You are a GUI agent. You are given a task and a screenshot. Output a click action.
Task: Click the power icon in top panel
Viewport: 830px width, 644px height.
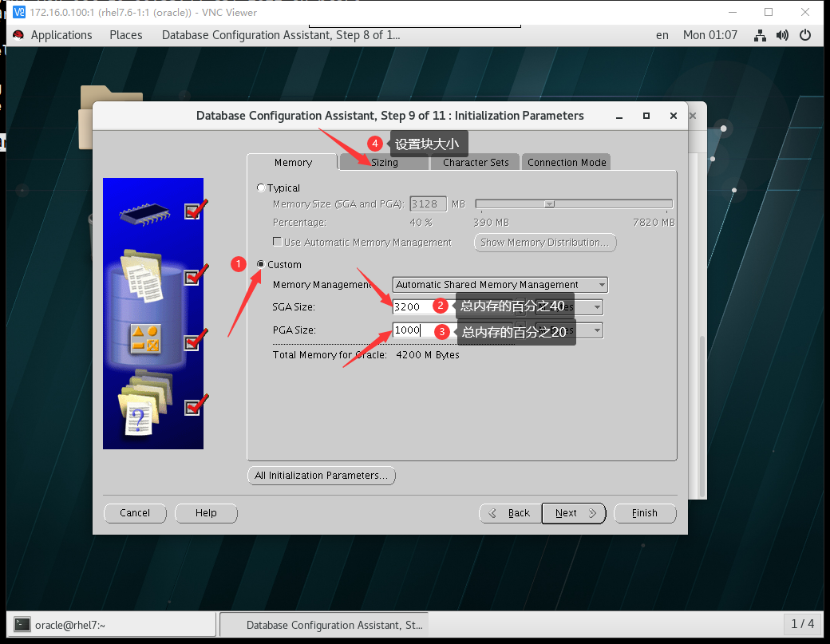click(805, 35)
